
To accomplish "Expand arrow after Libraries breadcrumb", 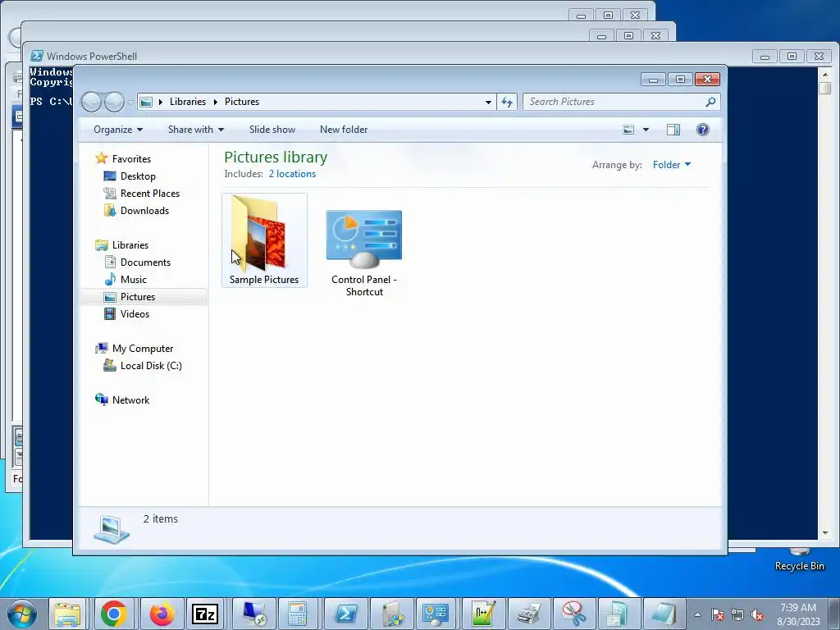I will click(x=216, y=102).
